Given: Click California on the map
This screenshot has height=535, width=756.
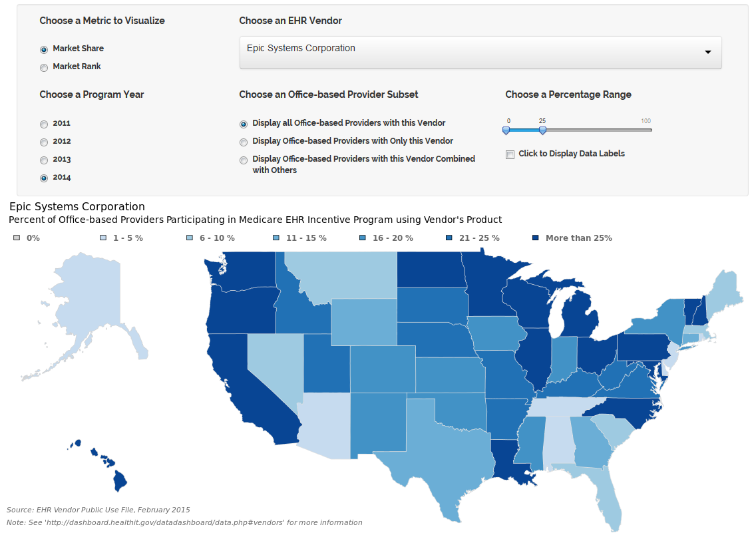Looking at the screenshot, I should pos(241,381).
